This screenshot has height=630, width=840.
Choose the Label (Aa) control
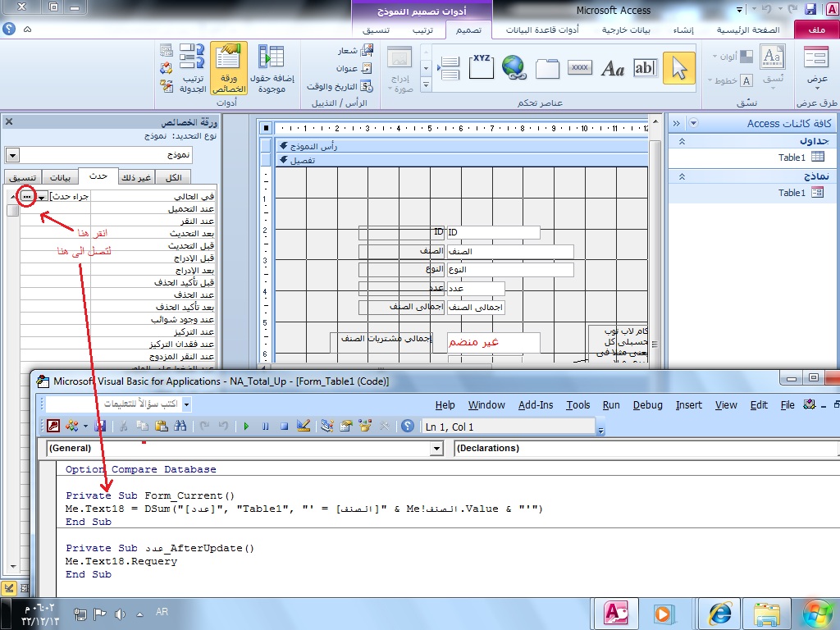point(613,69)
